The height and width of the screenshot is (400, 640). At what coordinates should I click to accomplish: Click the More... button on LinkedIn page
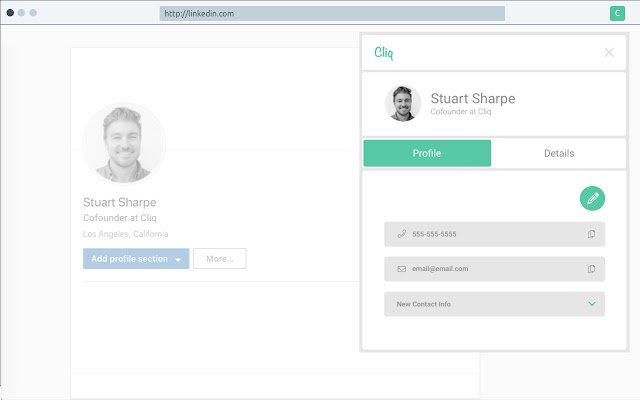coord(220,258)
